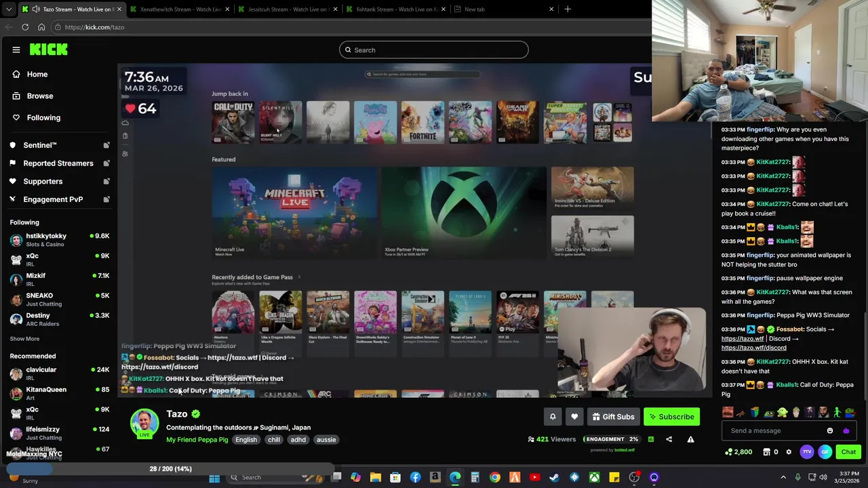Image resolution: width=868 pixels, height=488 pixels.
Task: Open lifeismizzy channel in Recommended
Action: tap(60, 432)
